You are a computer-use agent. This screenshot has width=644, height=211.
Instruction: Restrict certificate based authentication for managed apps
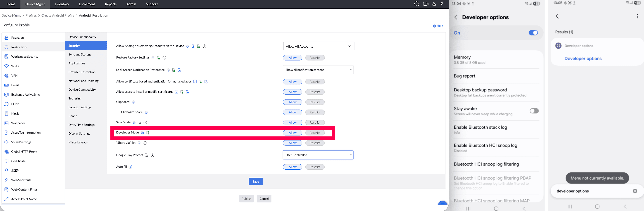pos(315,82)
